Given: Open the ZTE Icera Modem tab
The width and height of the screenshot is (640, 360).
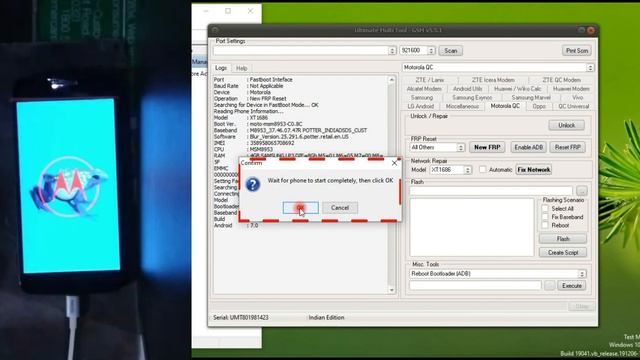Looking at the screenshot, I should pyautogui.click(x=493, y=80).
